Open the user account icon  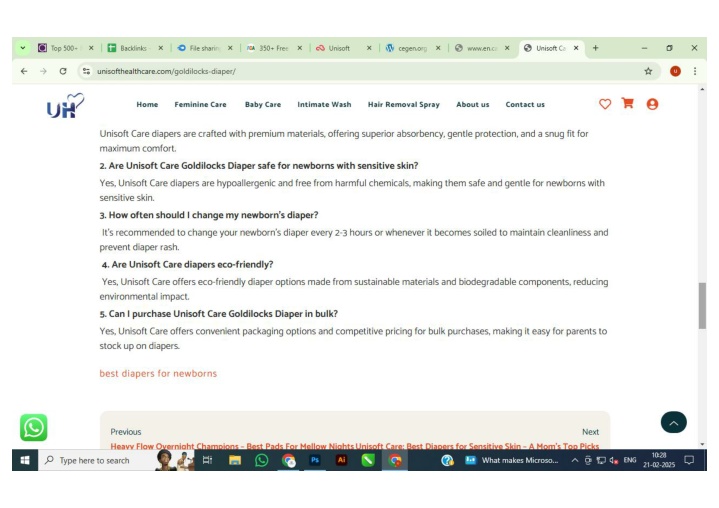click(652, 104)
